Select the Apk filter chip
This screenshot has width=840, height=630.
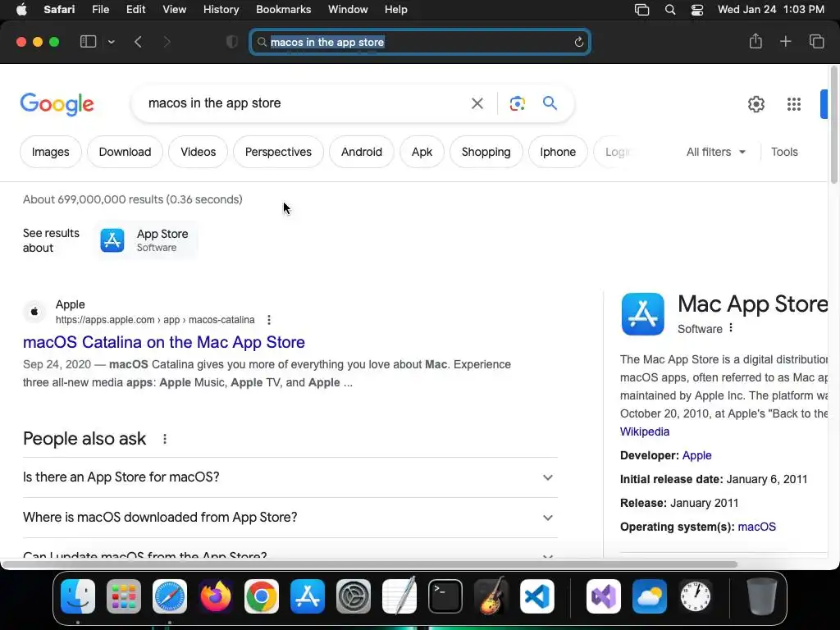click(x=422, y=152)
